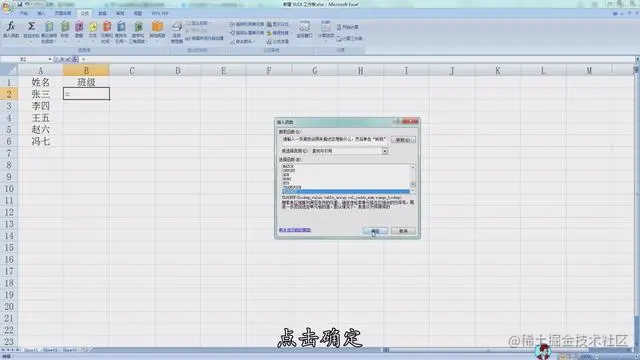Switch to the Data ribbon tab
Screen dimensions: 640x360
tap(102, 13)
